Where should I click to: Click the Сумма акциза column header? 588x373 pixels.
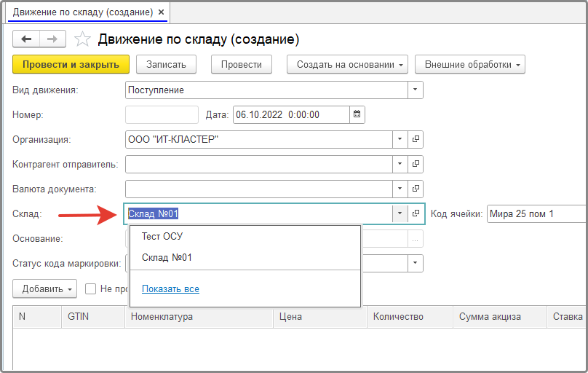click(x=500, y=317)
